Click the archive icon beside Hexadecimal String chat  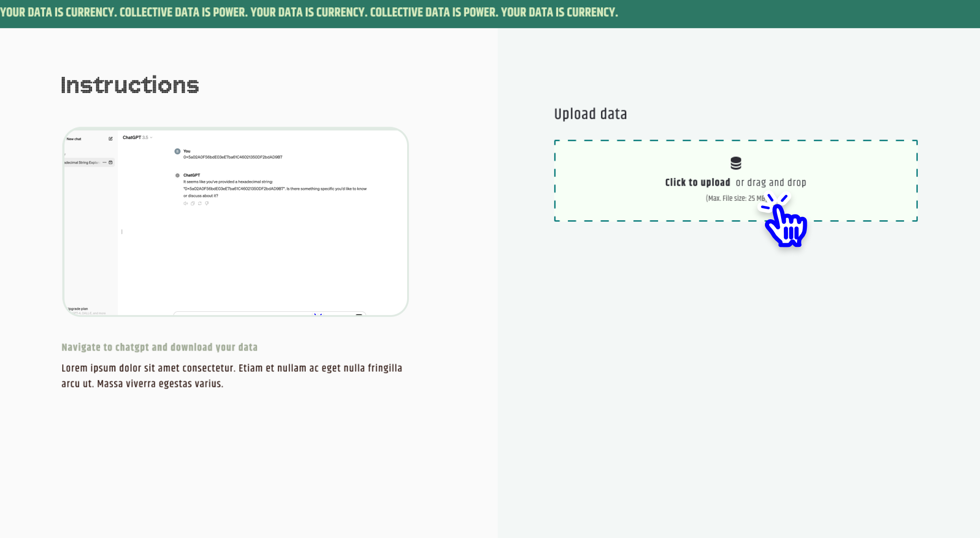(111, 162)
